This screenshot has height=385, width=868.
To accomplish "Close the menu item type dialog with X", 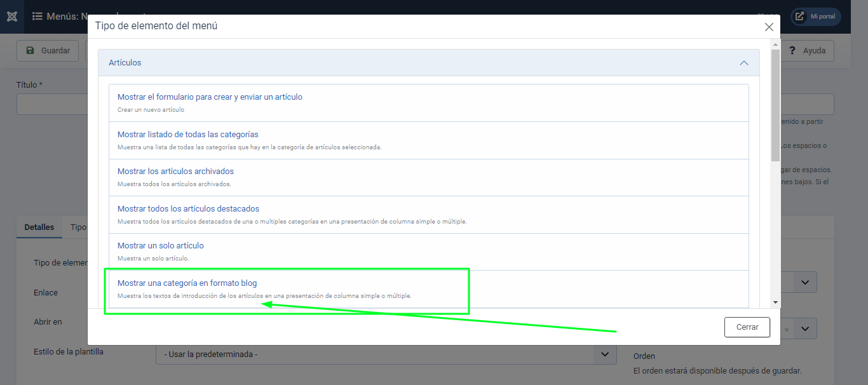I will point(769,27).
